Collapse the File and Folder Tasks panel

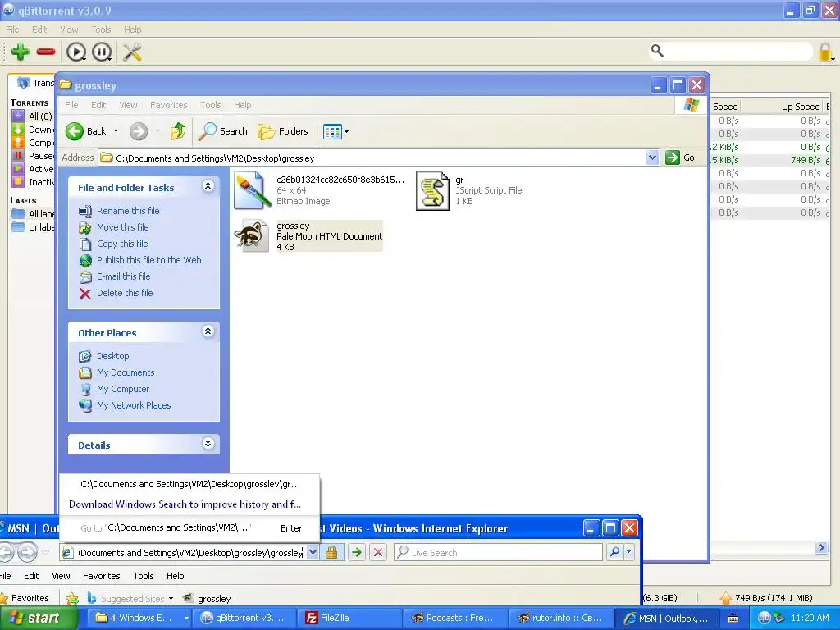point(208,186)
